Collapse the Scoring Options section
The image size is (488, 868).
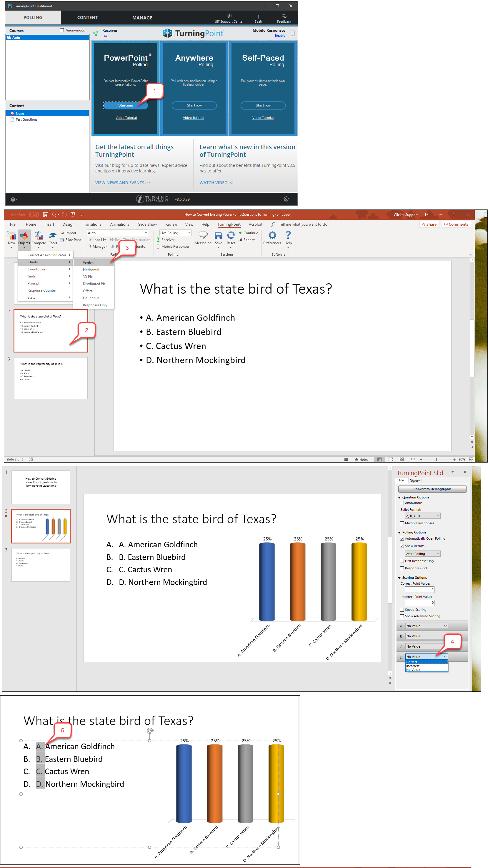coord(399,578)
